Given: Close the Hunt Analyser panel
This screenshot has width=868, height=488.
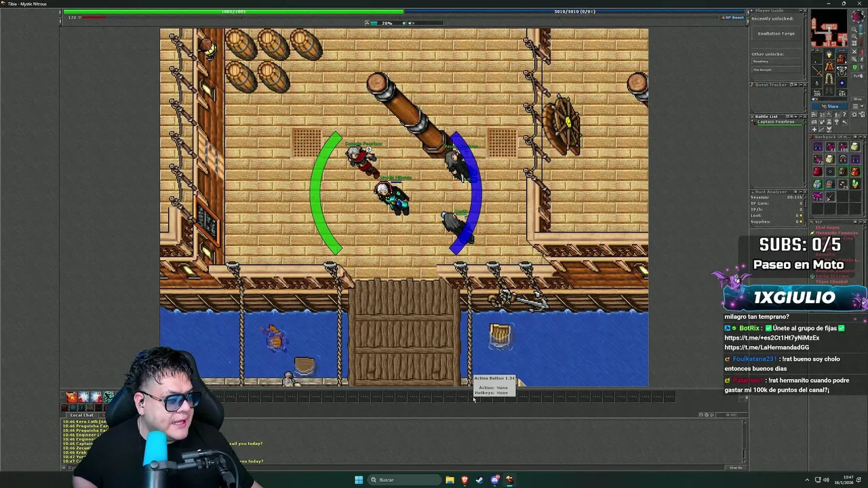Looking at the screenshot, I should click(805, 192).
